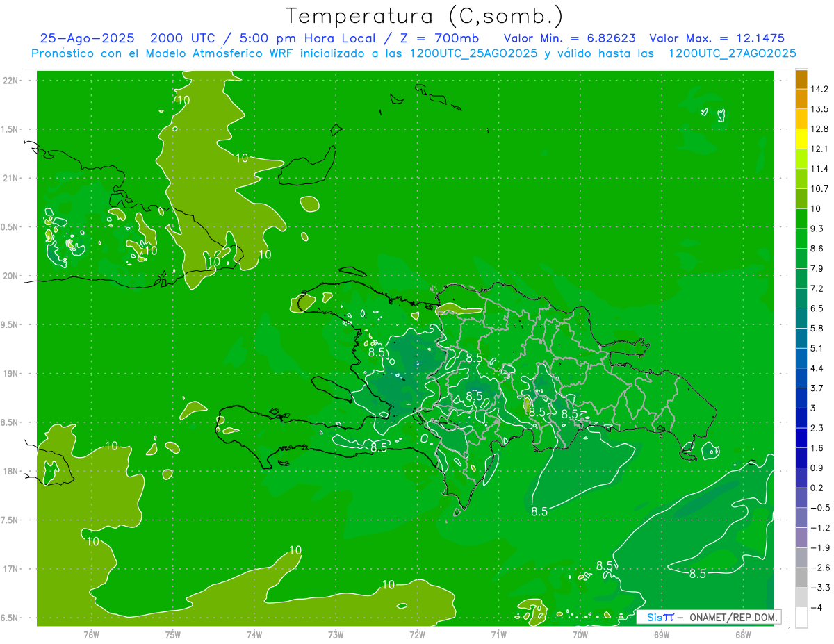Viewport: 834px width, 644px height.
Task: Select the "-3.3" color bar value
Action: (820, 588)
